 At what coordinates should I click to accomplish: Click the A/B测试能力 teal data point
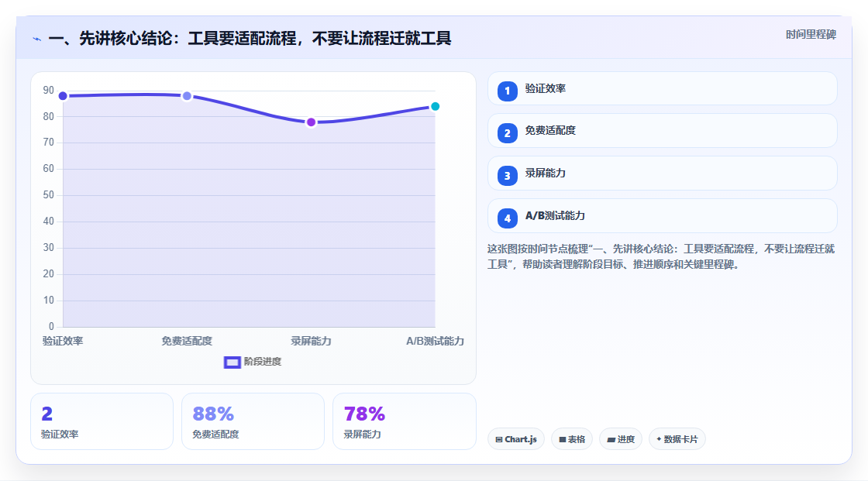point(435,106)
